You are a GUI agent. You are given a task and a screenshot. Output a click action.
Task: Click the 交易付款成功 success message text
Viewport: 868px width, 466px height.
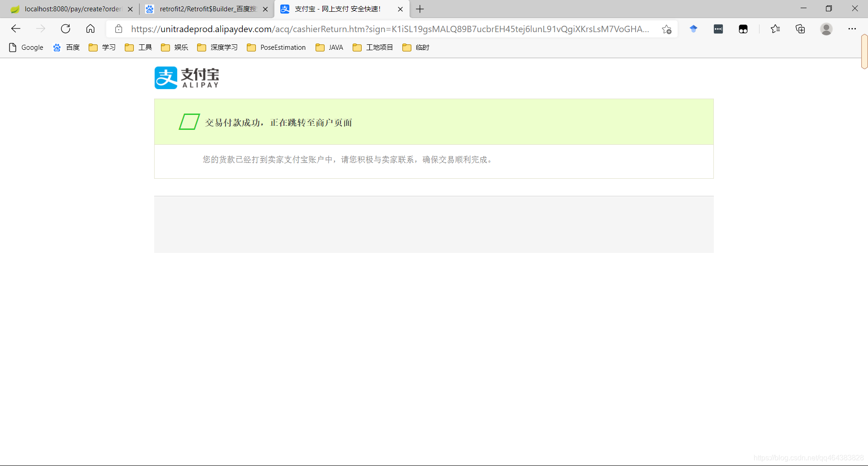[278, 123]
